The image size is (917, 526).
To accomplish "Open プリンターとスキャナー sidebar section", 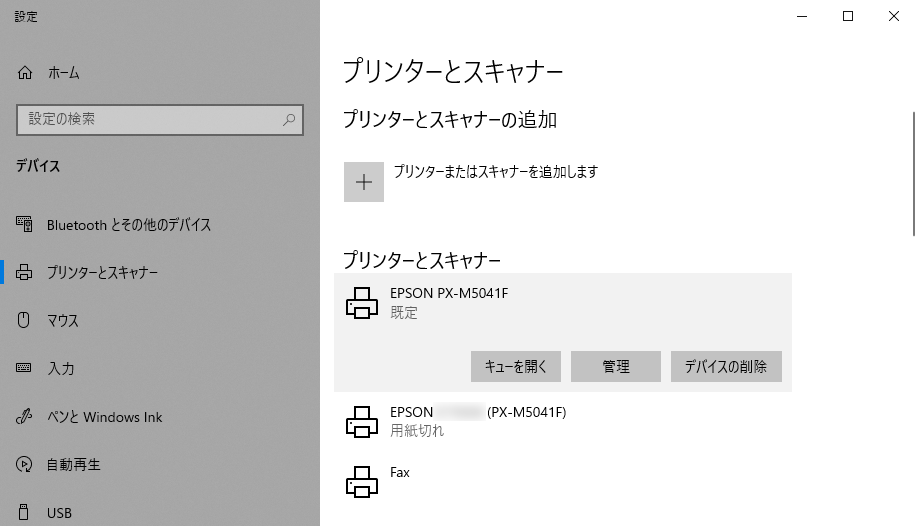I will click(x=102, y=273).
